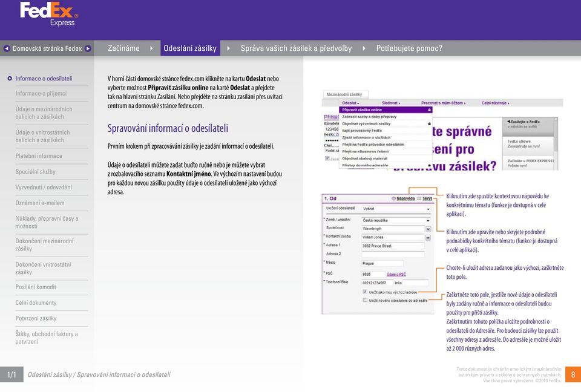The width and height of the screenshot is (581, 392).
Task: Click Společnost field with Wavelength
Action: pos(393,229)
